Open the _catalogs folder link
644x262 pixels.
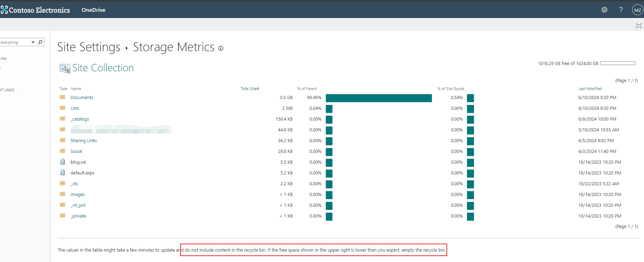(x=80, y=119)
